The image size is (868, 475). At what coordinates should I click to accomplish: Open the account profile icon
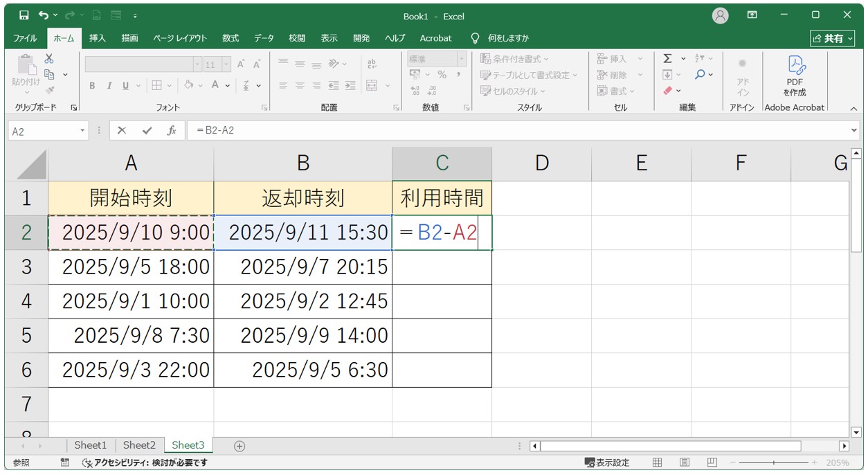click(x=721, y=15)
